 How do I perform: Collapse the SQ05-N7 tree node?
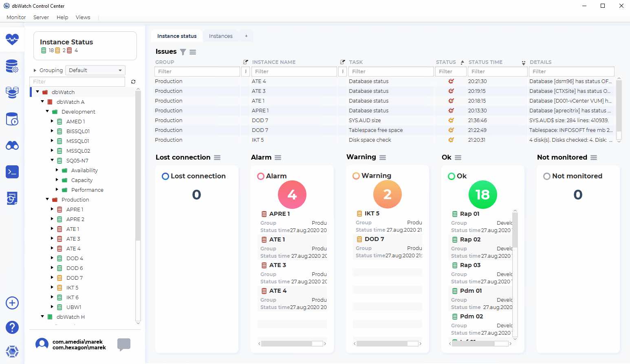(52, 160)
